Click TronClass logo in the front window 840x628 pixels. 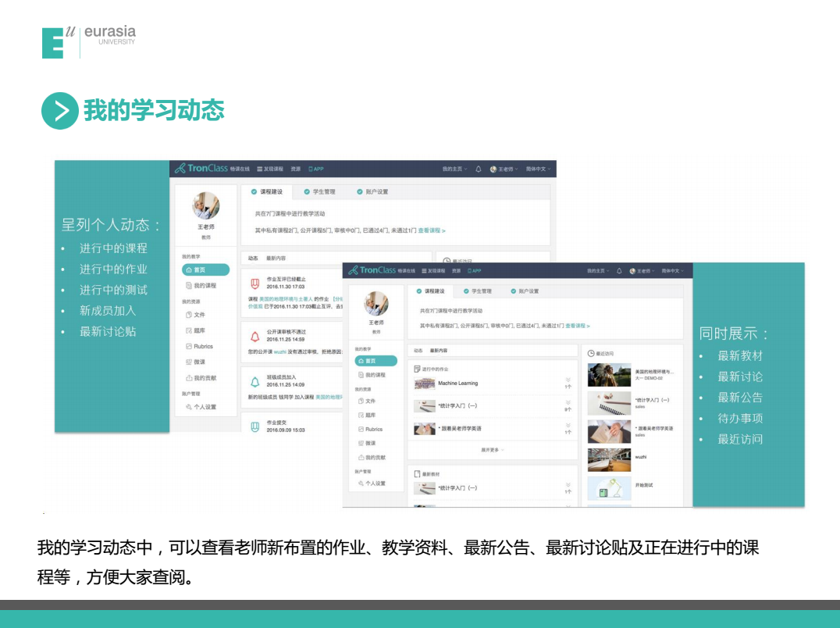click(x=372, y=270)
